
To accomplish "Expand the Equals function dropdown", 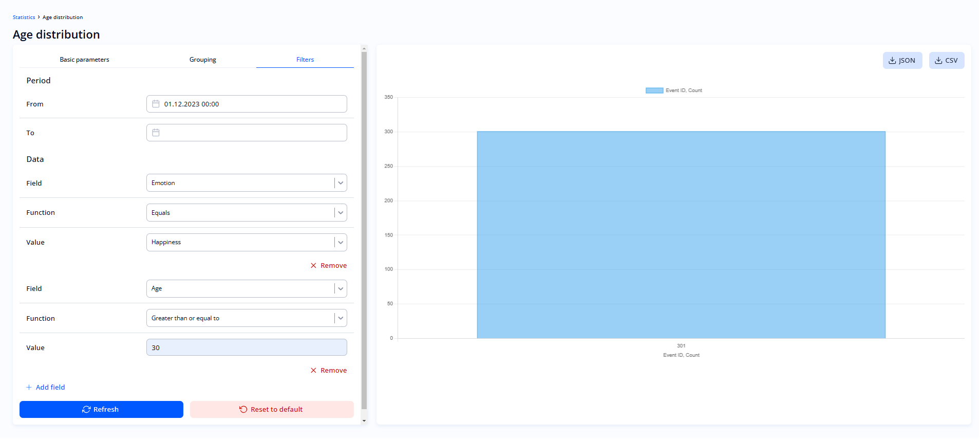I will (x=340, y=213).
